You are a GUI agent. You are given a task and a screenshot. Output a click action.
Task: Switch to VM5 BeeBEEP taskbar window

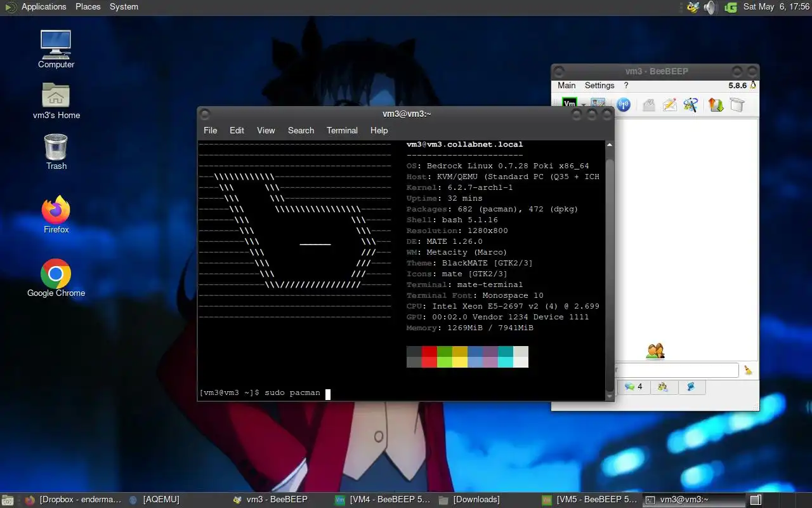tap(590, 500)
